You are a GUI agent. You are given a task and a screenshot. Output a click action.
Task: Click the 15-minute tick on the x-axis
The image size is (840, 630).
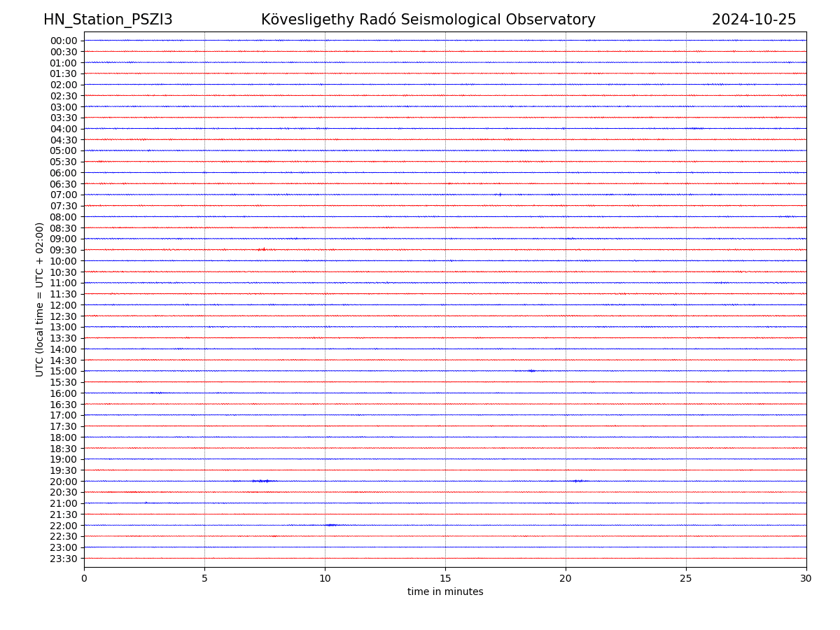tap(445, 578)
